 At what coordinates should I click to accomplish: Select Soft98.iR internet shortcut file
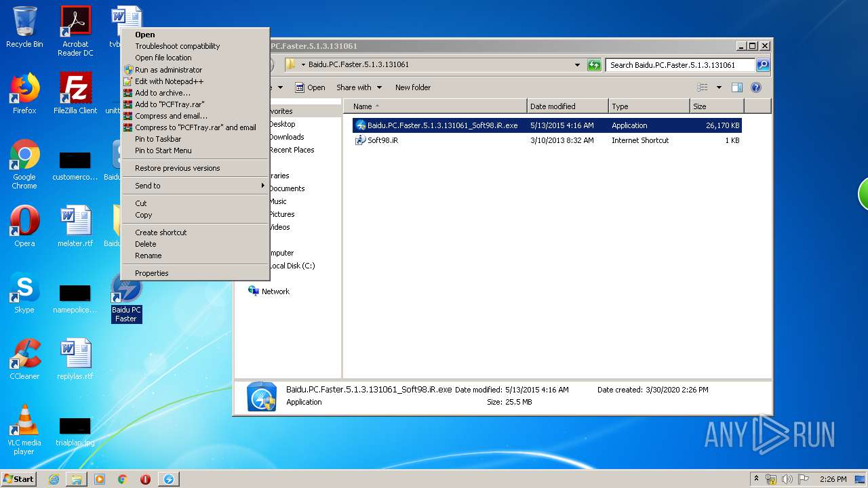point(547,140)
